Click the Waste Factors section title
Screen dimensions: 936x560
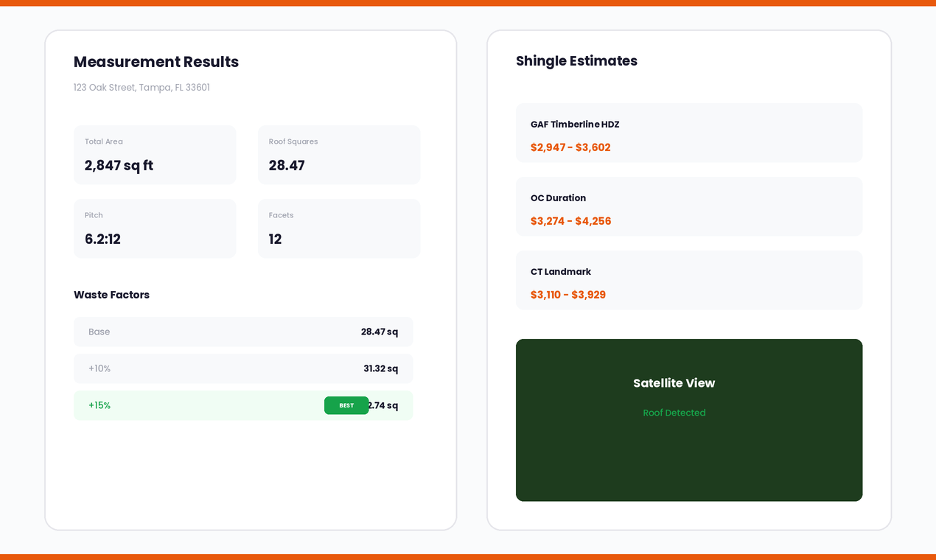(111, 295)
